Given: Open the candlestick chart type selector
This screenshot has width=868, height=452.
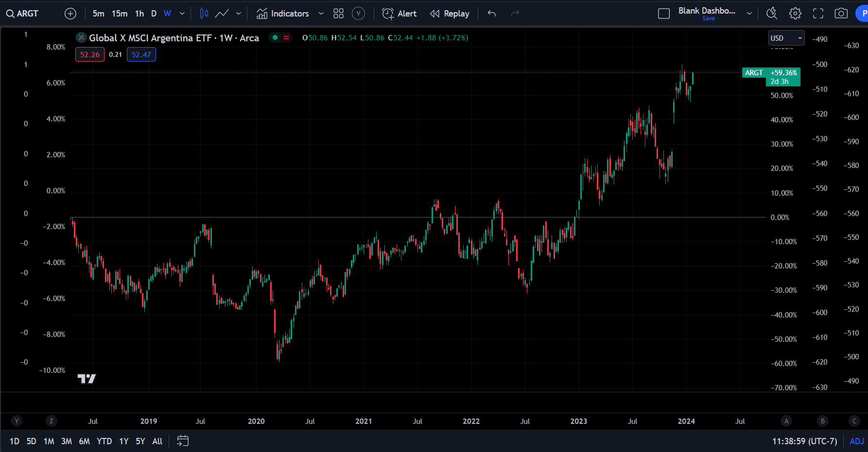Looking at the screenshot, I should 204,14.
